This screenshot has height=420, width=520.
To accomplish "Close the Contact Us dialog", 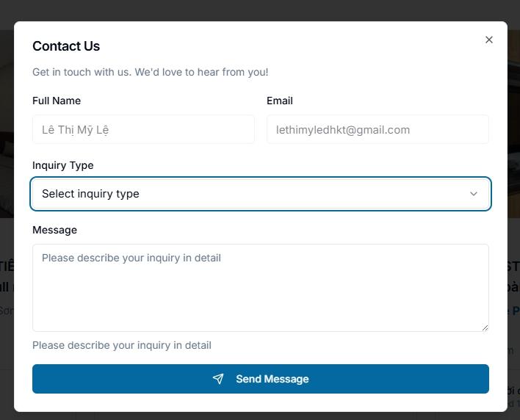I will point(489,40).
